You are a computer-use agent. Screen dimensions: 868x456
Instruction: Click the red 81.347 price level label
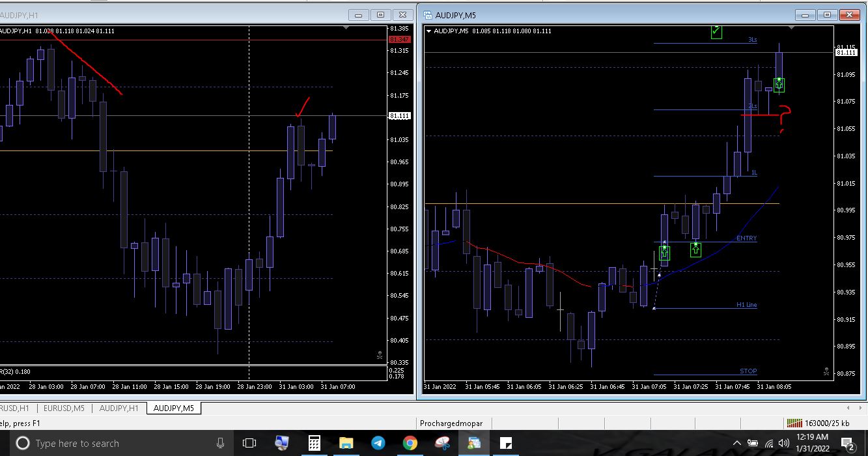[399, 40]
